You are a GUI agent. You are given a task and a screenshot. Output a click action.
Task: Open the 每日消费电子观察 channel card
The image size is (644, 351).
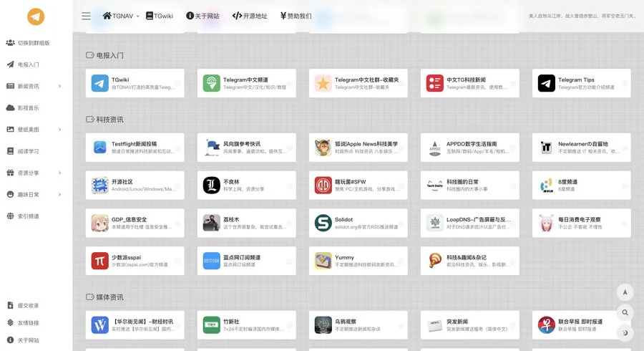pos(582,223)
